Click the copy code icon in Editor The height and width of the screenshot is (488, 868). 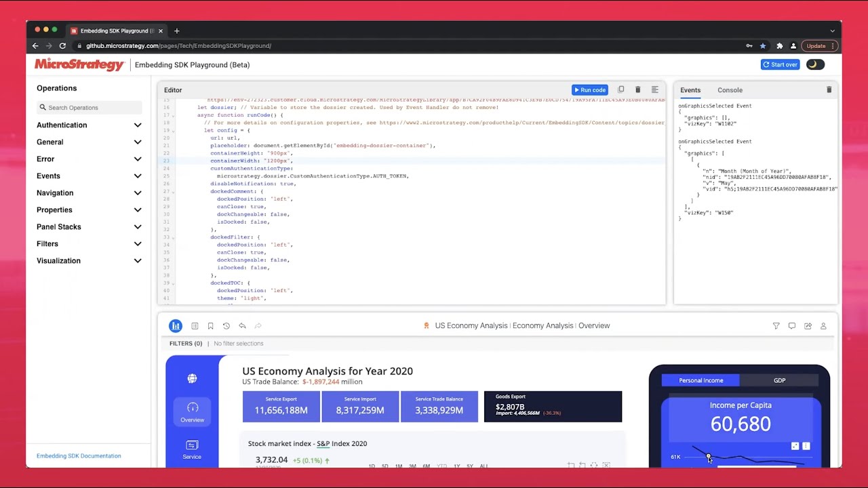click(620, 89)
